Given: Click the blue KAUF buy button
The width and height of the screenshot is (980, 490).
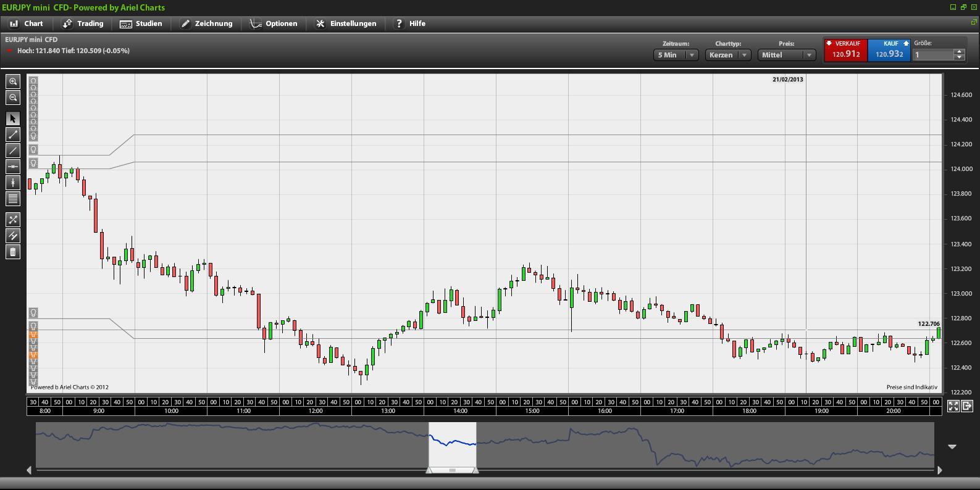Looking at the screenshot, I should [889, 50].
